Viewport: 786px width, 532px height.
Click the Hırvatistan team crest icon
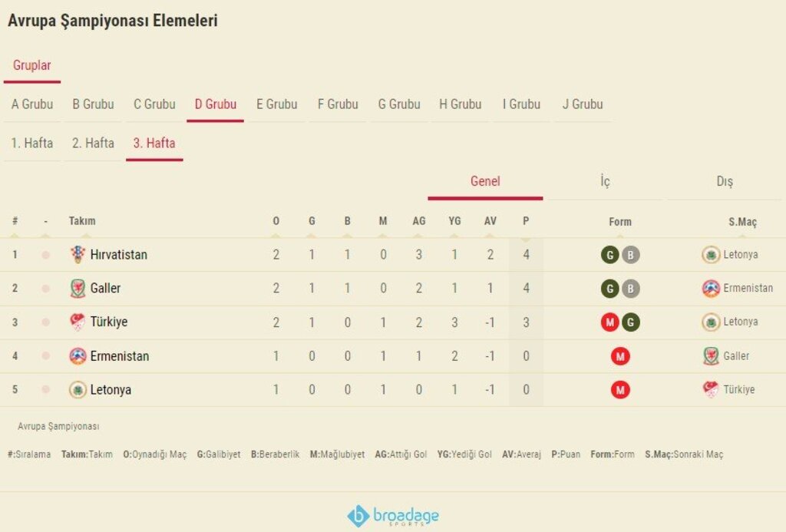click(x=78, y=255)
